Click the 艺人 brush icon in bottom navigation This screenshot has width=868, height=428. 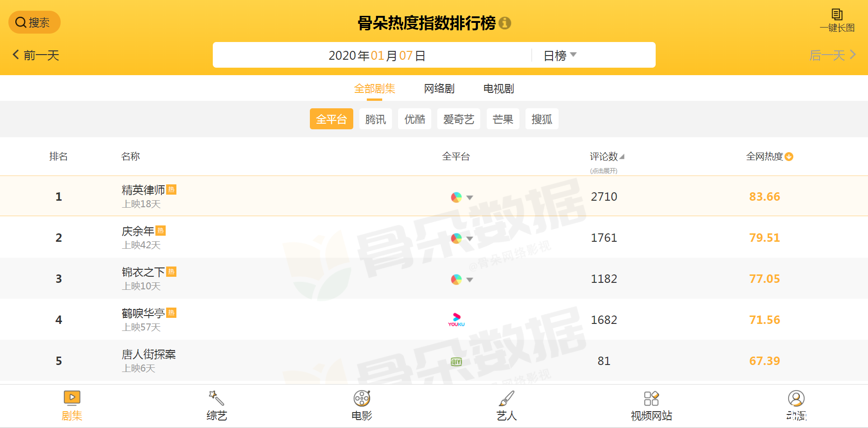click(506, 399)
